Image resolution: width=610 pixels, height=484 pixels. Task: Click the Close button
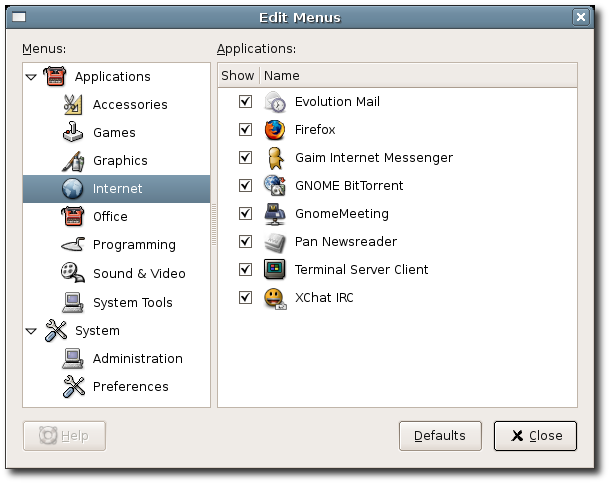pos(535,436)
